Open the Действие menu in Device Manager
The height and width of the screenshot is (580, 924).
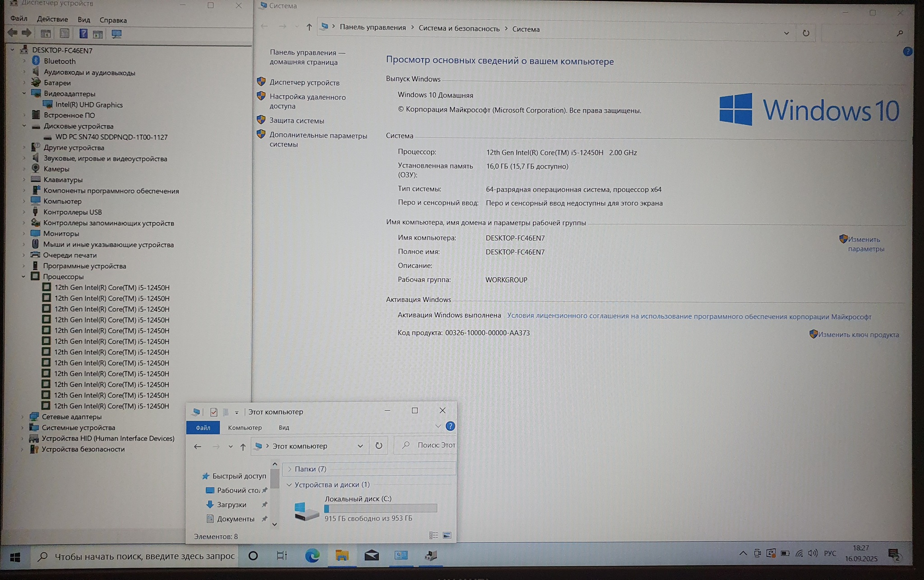coord(52,19)
